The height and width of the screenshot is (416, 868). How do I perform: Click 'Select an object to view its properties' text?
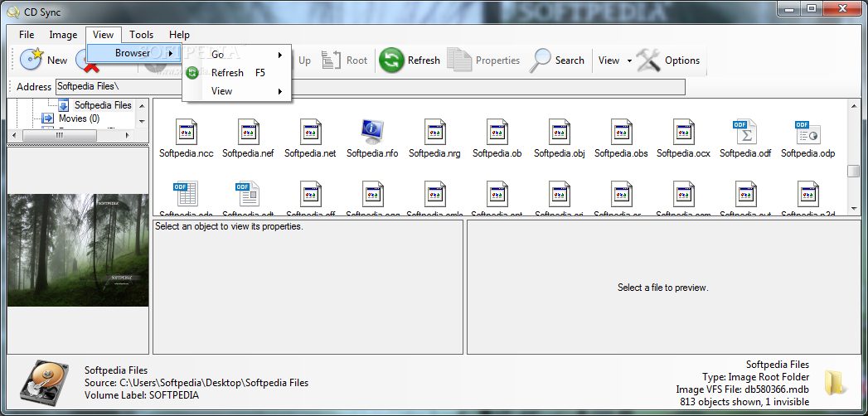pyautogui.click(x=229, y=226)
